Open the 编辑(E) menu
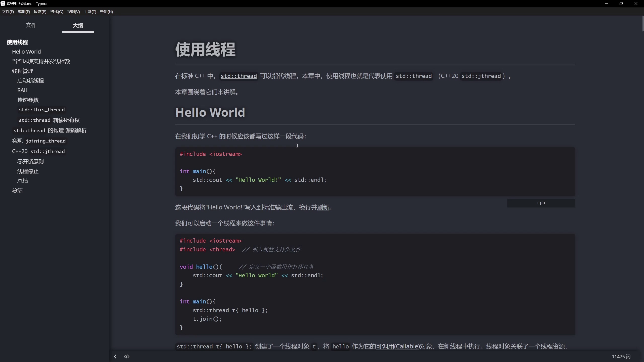This screenshot has height=362, width=644. (24, 12)
